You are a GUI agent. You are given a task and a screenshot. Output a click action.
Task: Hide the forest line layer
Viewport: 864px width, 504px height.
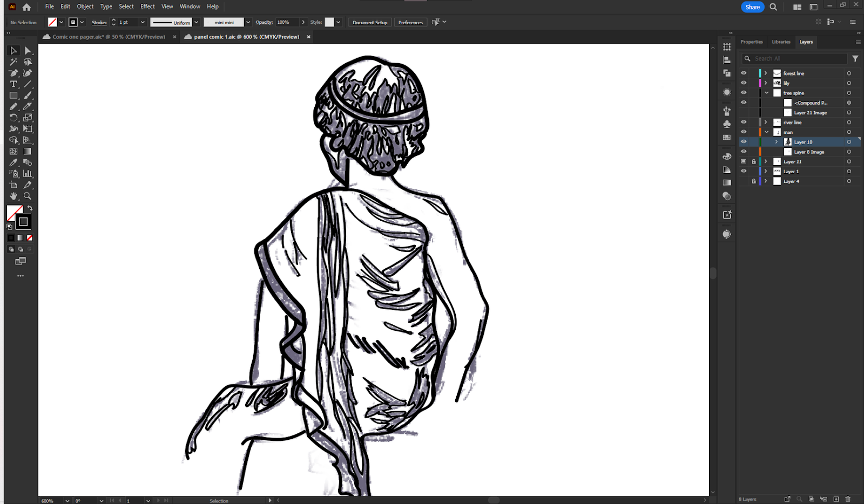click(x=744, y=73)
